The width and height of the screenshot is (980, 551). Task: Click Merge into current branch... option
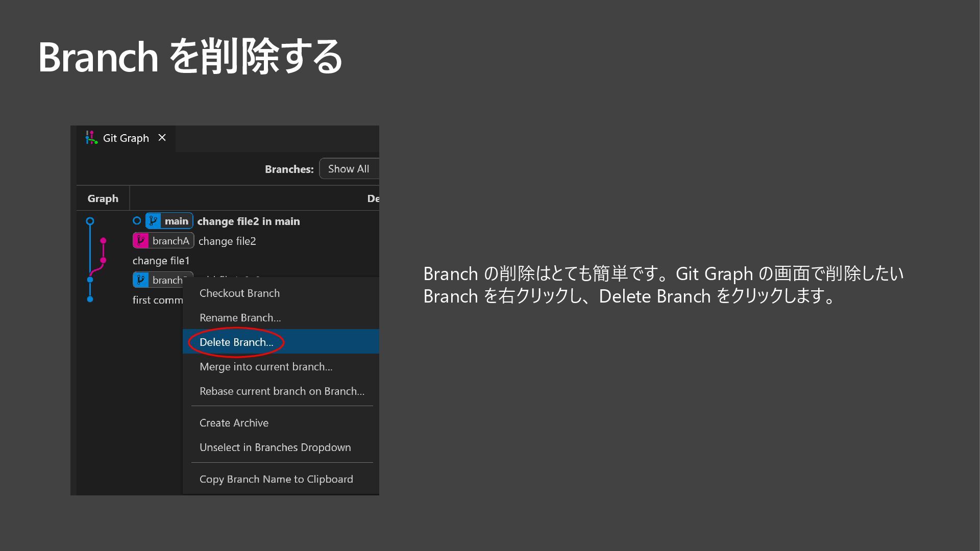click(x=265, y=367)
